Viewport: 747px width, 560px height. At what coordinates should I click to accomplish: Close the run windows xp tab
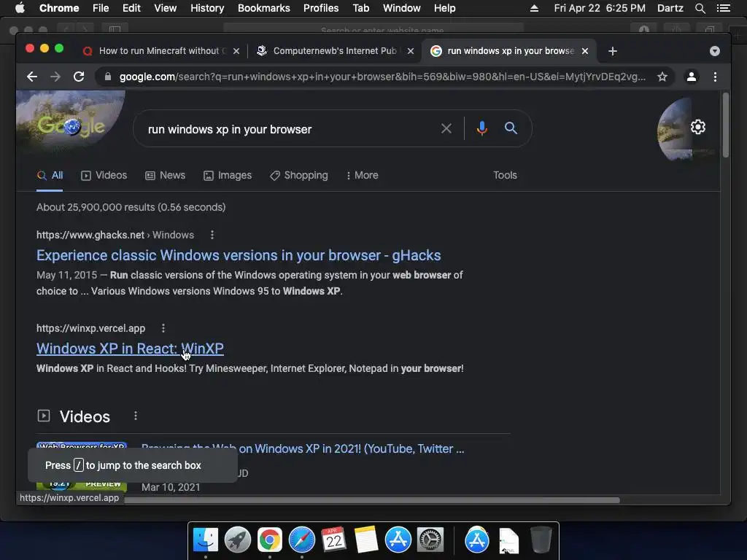585,51
